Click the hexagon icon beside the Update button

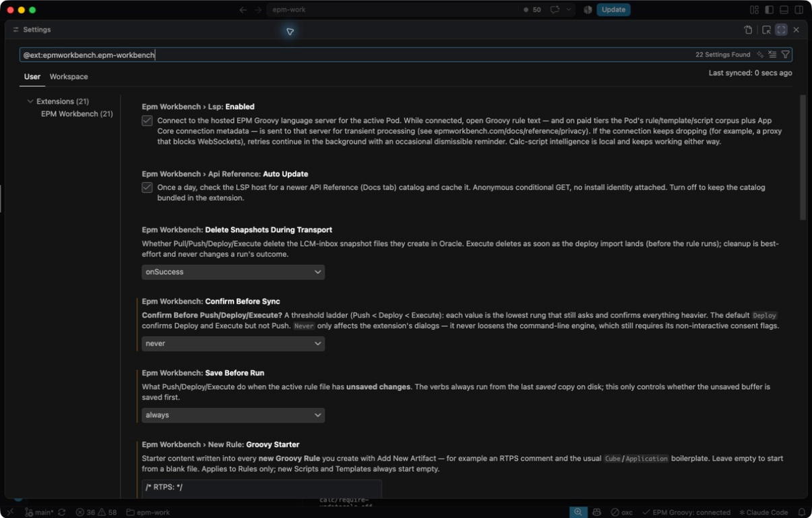coord(588,10)
